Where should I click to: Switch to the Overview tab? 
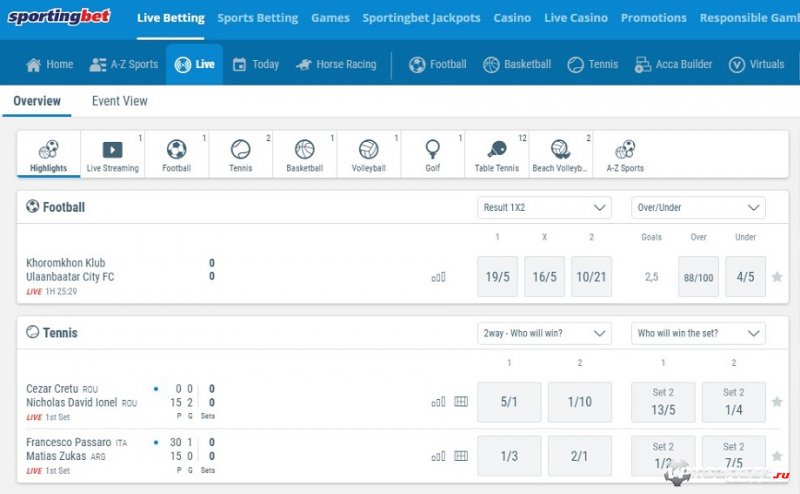pos(37,101)
